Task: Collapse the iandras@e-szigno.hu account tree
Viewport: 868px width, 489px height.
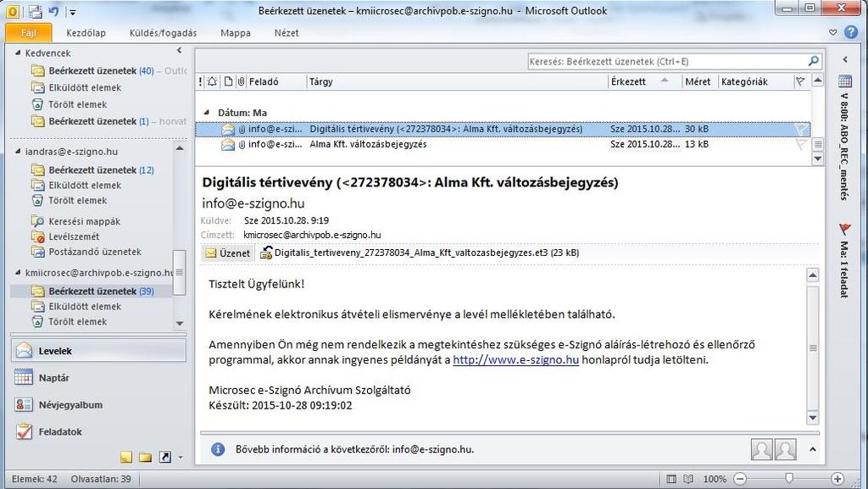Action: (18, 151)
